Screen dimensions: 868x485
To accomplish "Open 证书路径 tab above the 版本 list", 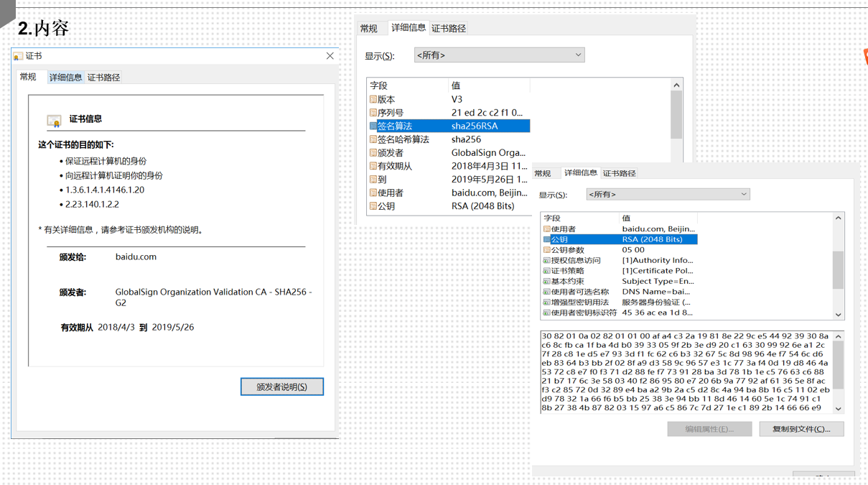I will coord(449,29).
